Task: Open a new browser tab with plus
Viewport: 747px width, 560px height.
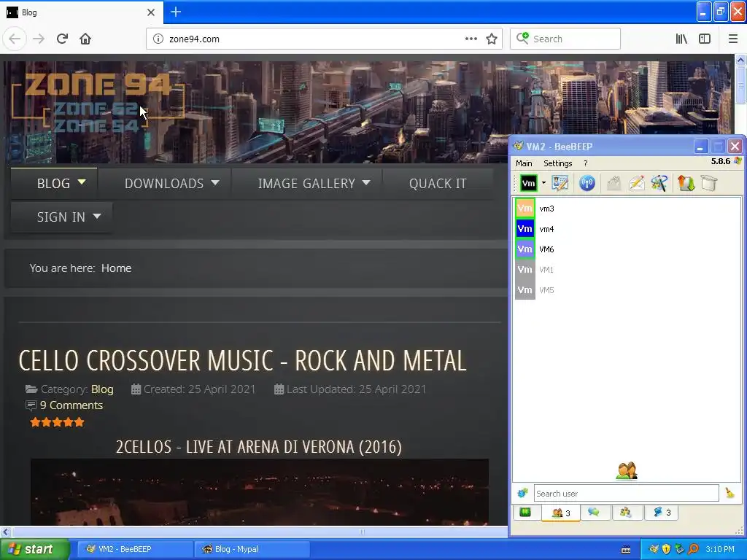Action: [176, 12]
